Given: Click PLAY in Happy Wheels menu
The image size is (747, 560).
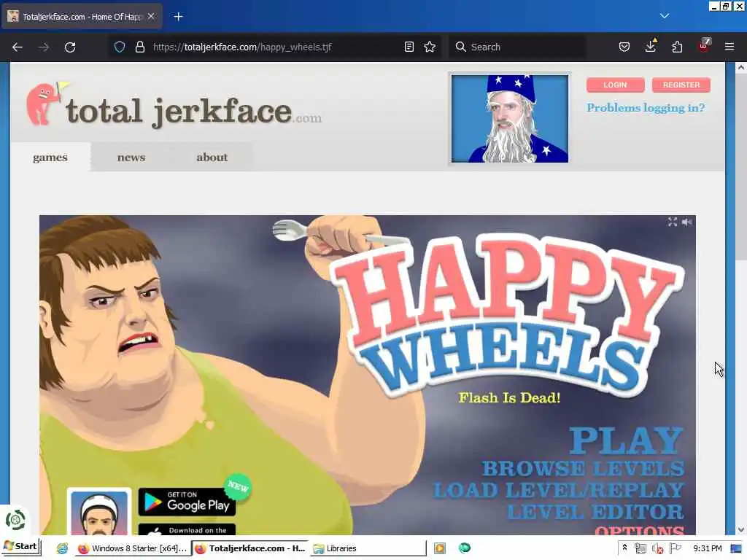Looking at the screenshot, I should click(627, 440).
